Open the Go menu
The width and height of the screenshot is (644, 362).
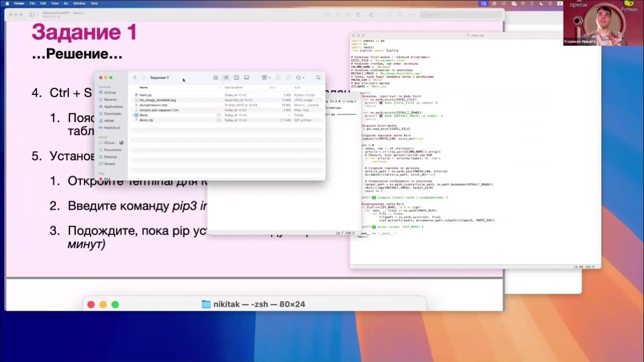click(66, 3)
